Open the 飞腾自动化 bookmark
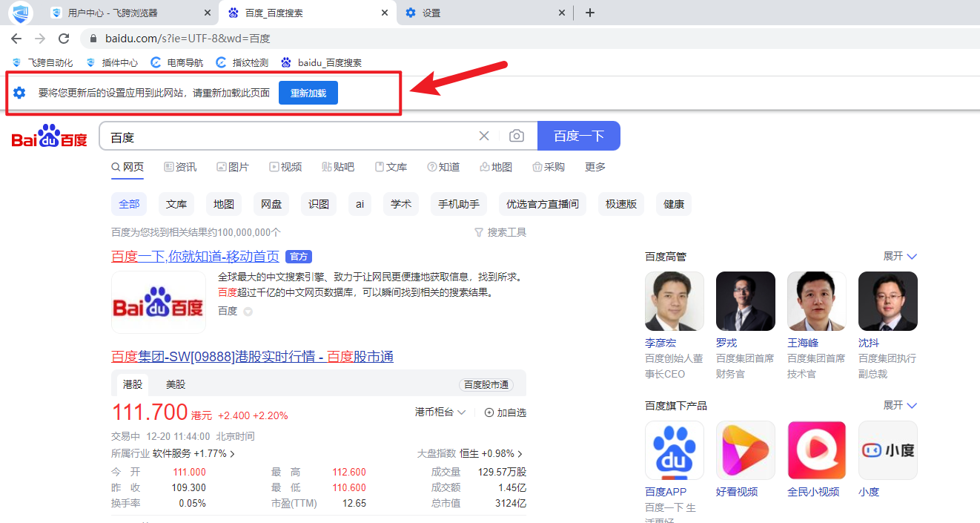Image resolution: width=980 pixels, height=523 pixels. [42, 63]
